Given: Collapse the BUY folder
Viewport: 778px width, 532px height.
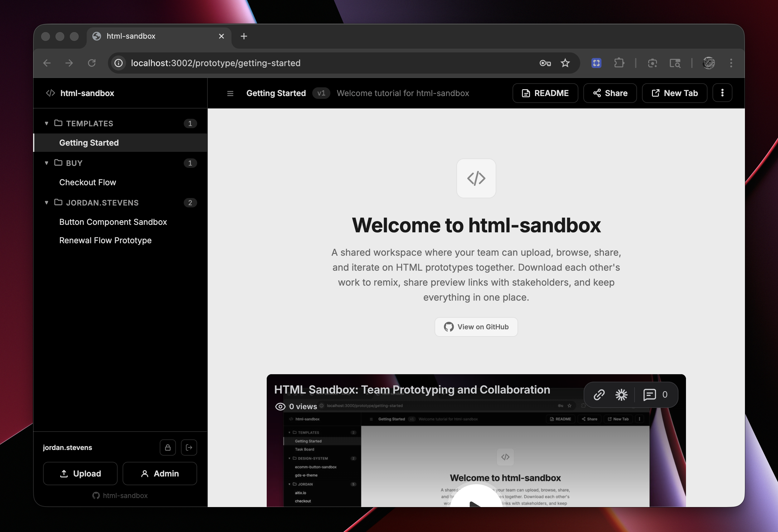Looking at the screenshot, I should (46, 163).
